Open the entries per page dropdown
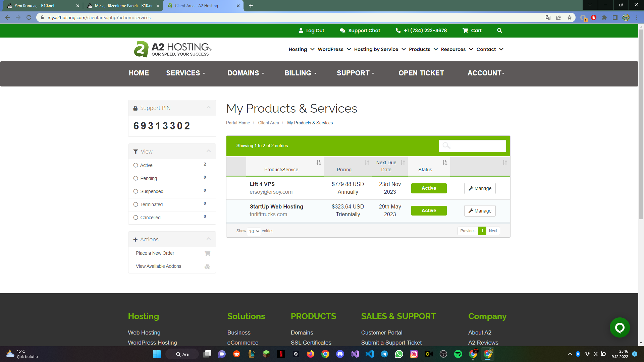Screen dimensions: 644x362 pos(254,231)
